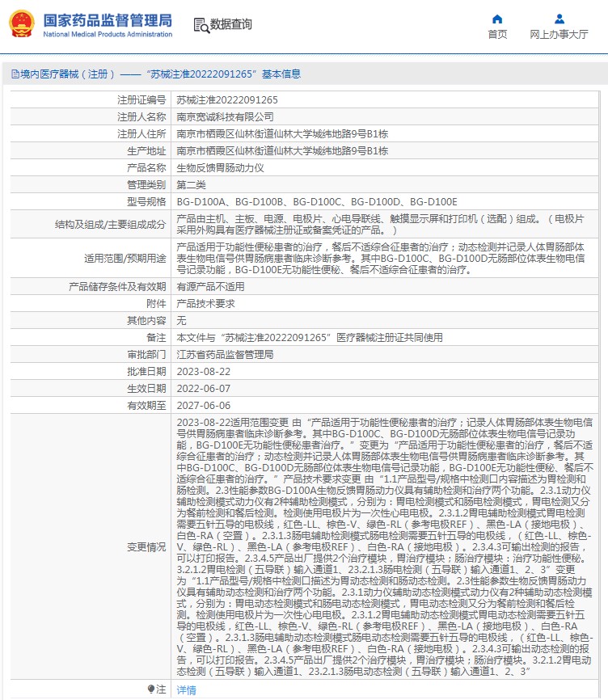Click the 附件 label

click(156, 304)
